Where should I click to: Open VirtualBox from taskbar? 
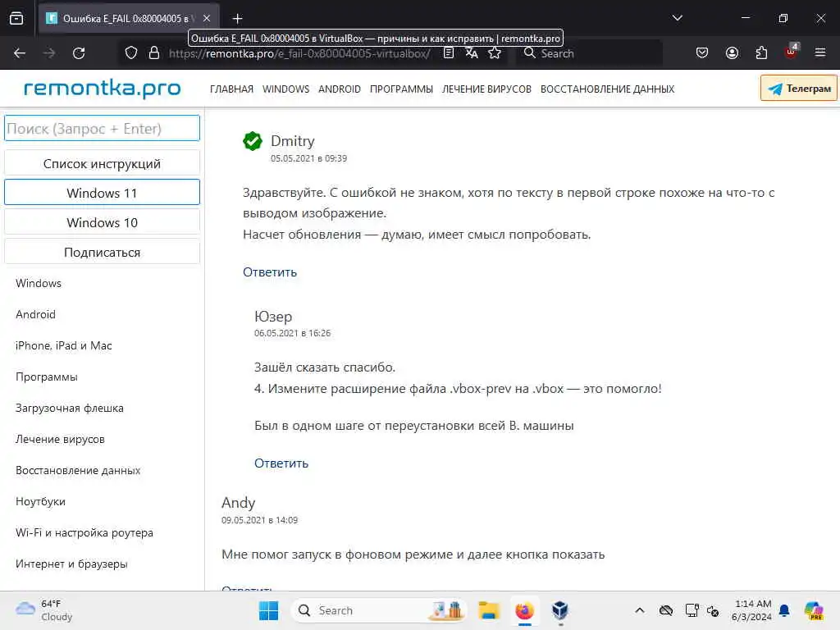pyautogui.click(x=559, y=610)
